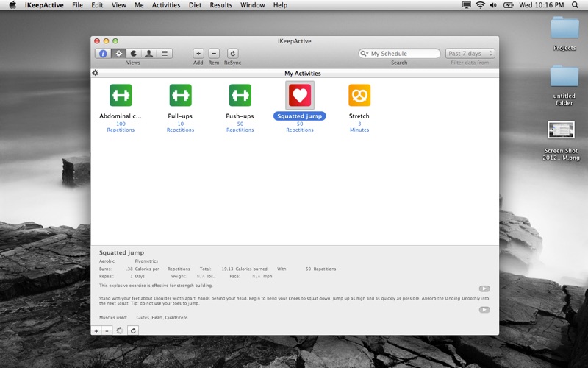Open the Activities menu
Screen dimensions: 588x368
165,5
